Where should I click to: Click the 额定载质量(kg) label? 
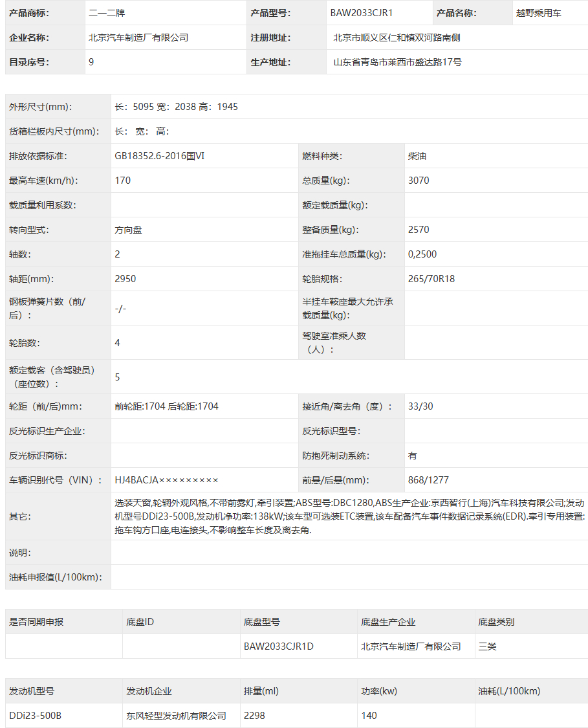335,205
